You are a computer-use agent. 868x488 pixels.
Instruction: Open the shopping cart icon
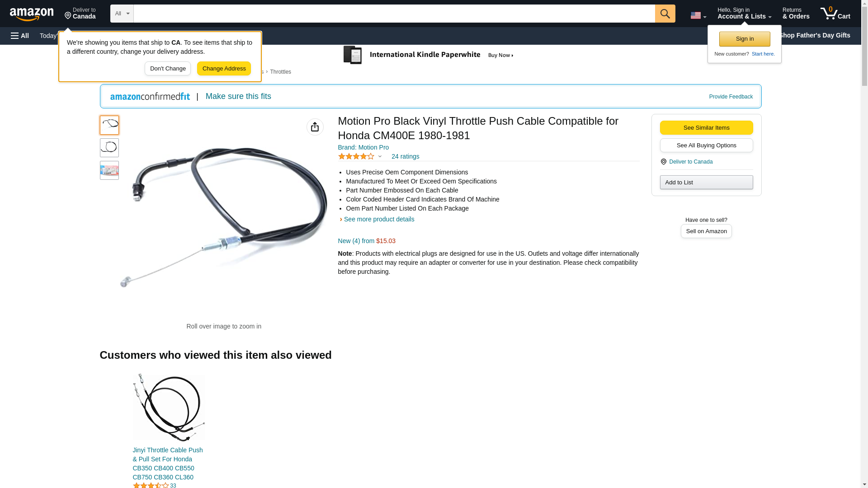[x=835, y=13]
